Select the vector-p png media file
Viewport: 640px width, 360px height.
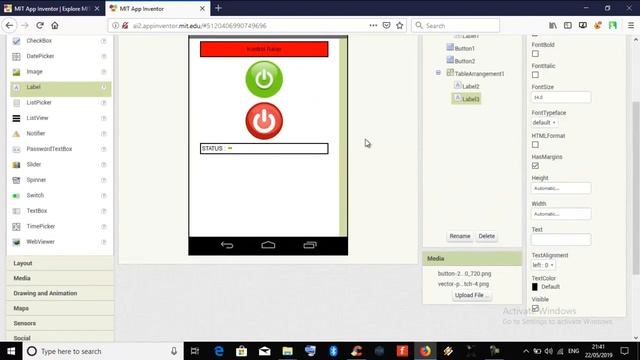463,284
